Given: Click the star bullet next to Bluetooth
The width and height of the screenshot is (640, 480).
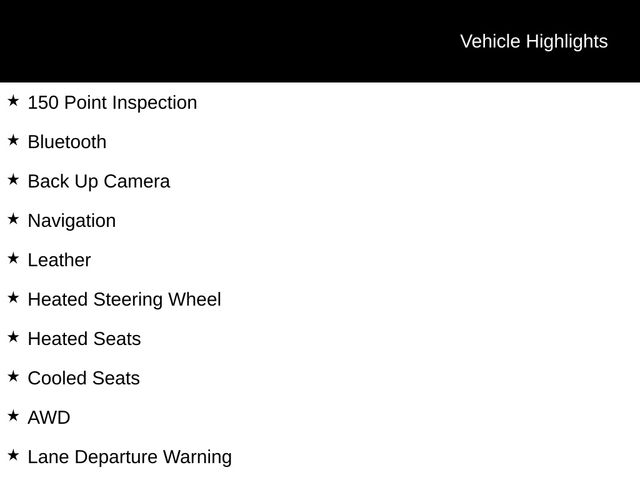Looking at the screenshot, I should (x=13, y=140).
